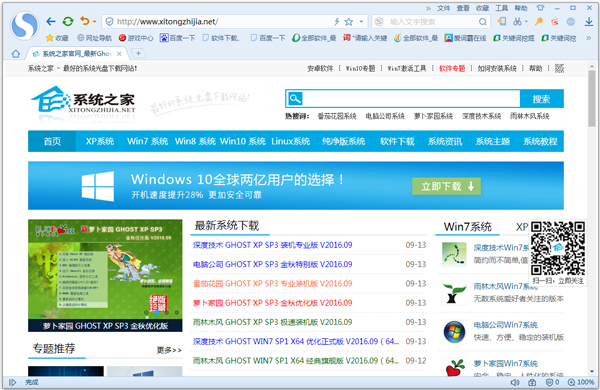Click the skin shirt icon in title bar
The width and height of the screenshot is (600, 390).
pos(540,8)
